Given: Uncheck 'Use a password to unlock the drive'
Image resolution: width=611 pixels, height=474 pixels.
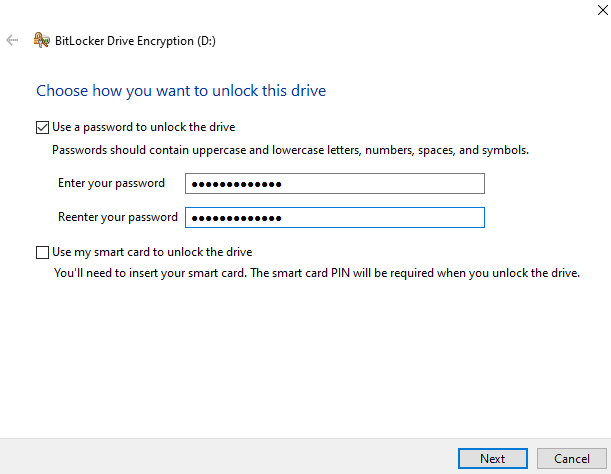Looking at the screenshot, I should click(42, 127).
